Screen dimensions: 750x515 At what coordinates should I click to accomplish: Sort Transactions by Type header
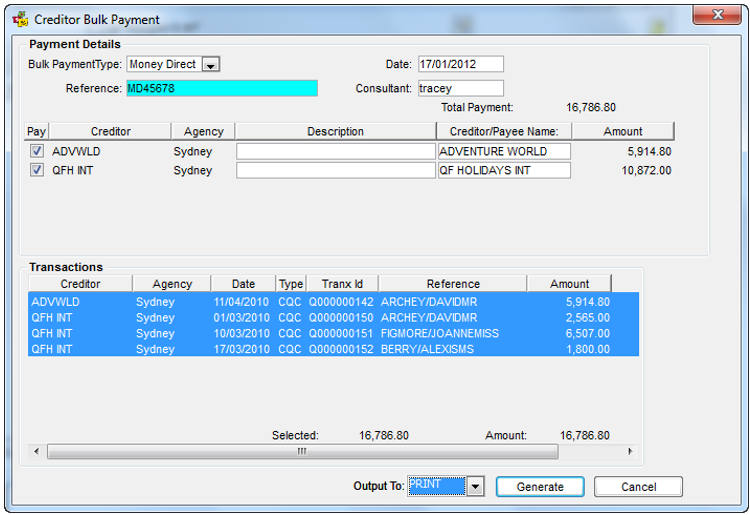coord(291,284)
